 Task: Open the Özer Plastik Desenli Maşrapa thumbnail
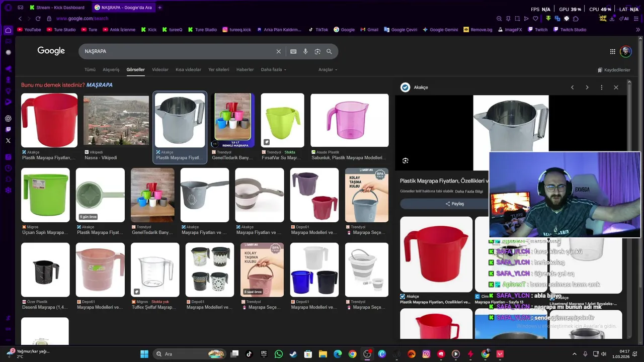click(45, 270)
